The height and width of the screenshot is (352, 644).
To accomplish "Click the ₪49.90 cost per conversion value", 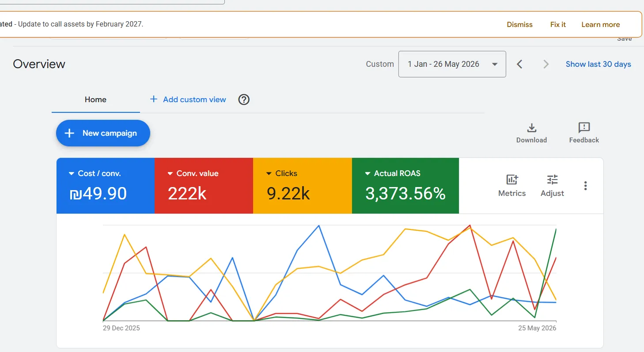I will point(98,194).
